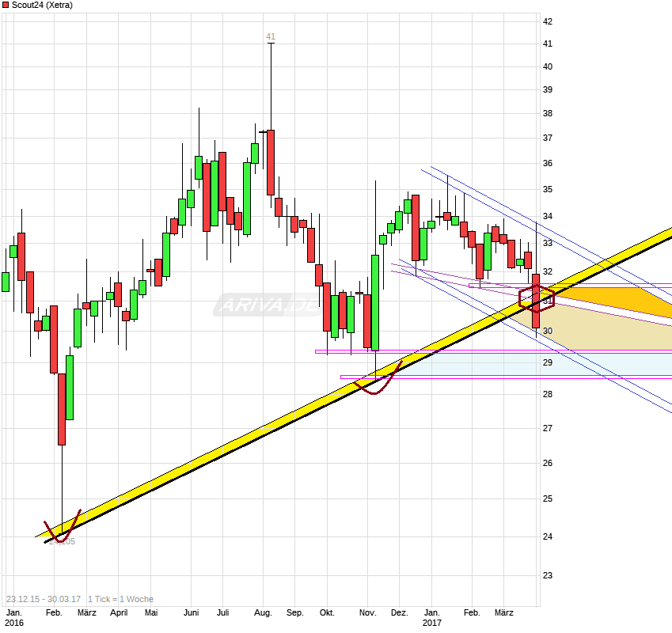
Task: Click the 'Juni' x-axis label
Action: 191,613
